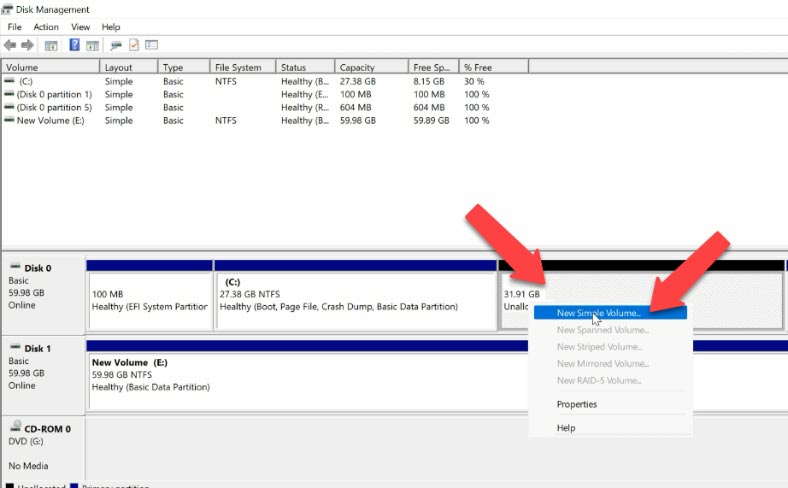This screenshot has width=788, height=488.
Task: Choose New Simple Volume from context menu
Action: pyautogui.click(x=610, y=313)
